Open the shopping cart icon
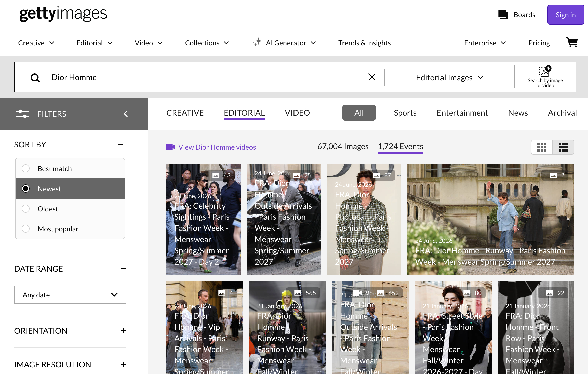 572,42
